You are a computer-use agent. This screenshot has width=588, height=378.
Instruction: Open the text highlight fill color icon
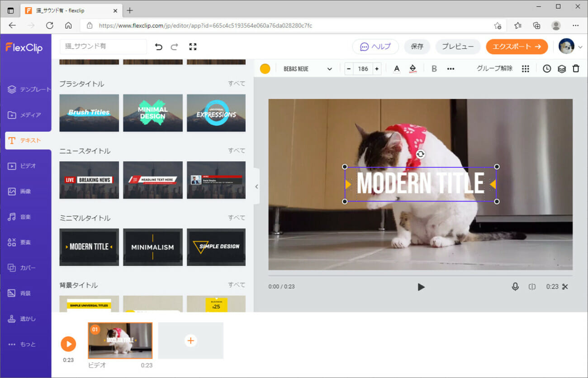coord(413,69)
